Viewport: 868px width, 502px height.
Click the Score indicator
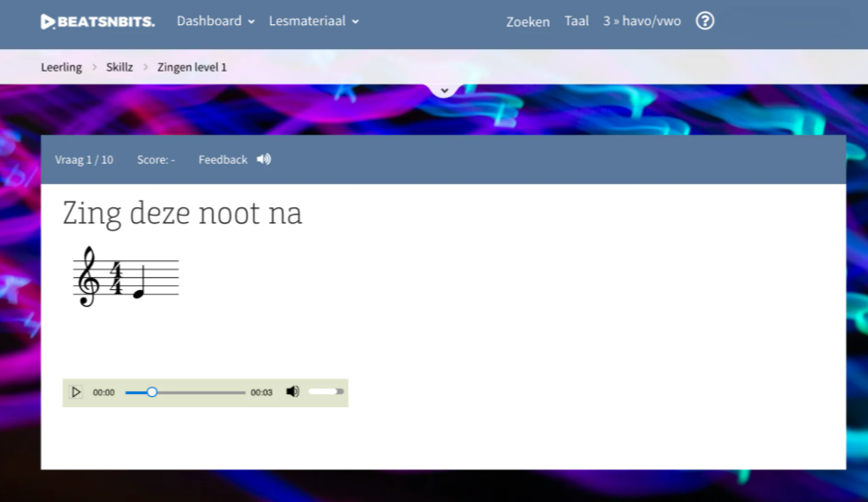click(x=155, y=160)
